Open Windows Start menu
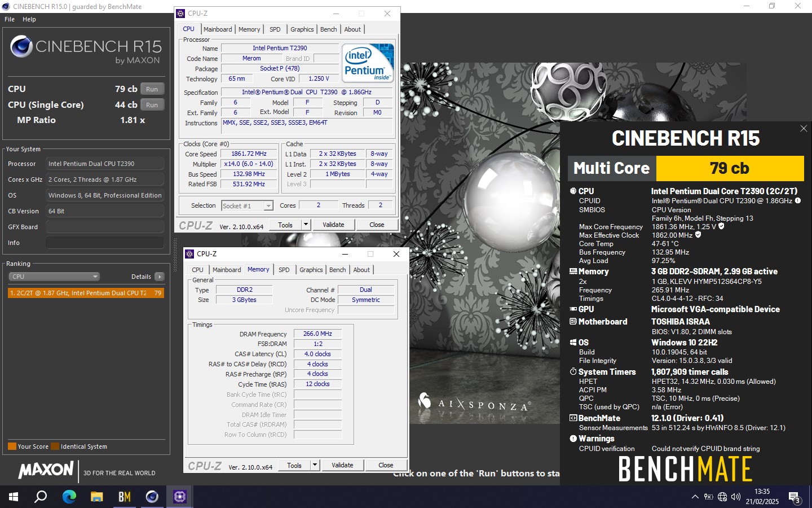 click(14, 497)
